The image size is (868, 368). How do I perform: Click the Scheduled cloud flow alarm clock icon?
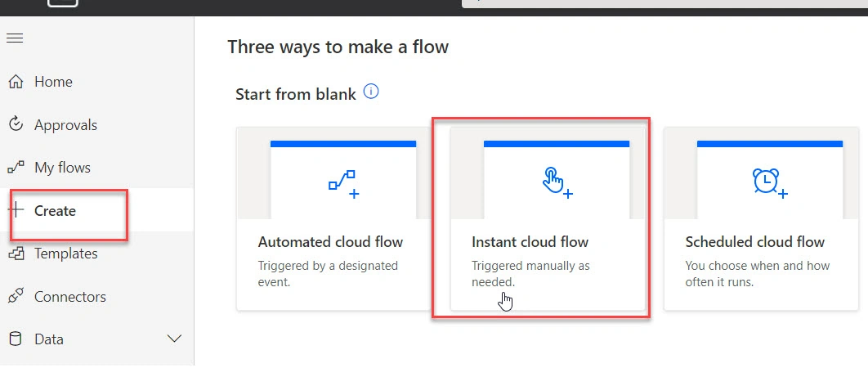tap(769, 183)
